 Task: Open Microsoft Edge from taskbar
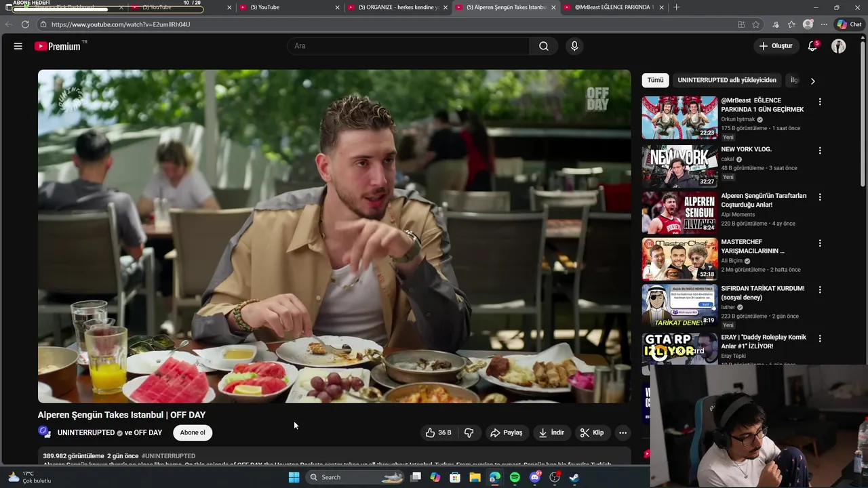point(495,477)
